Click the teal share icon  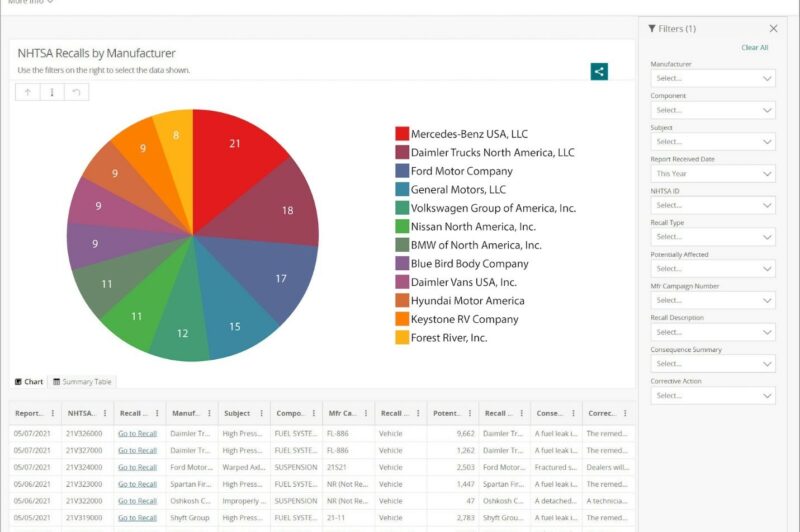coord(598,71)
